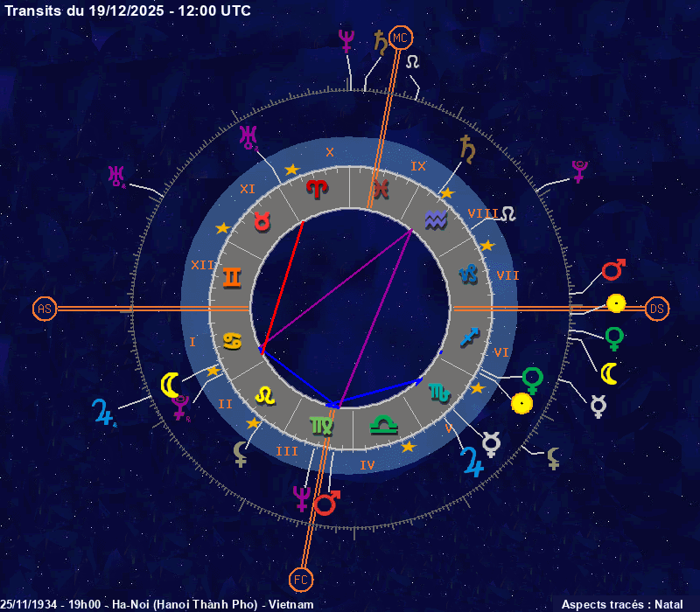Click the MC midheaven marker
The width and height of the screenshot is (700, 612).
[400, 38]
